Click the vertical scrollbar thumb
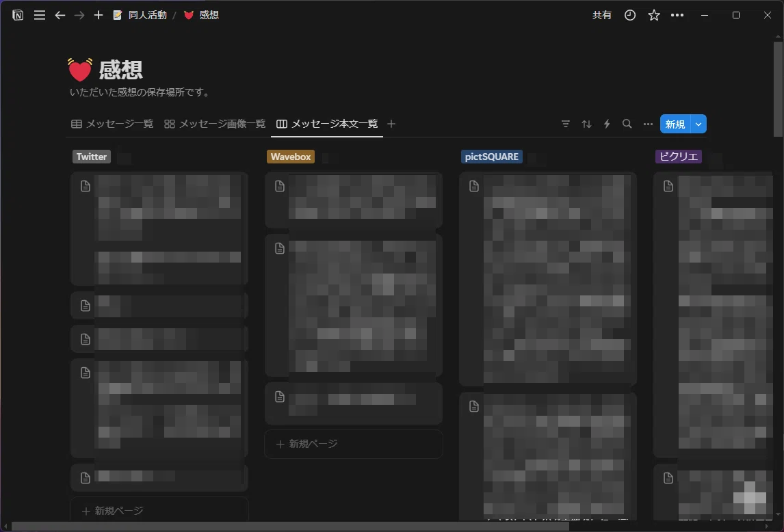784x532 pixels. tap(778, 89)
